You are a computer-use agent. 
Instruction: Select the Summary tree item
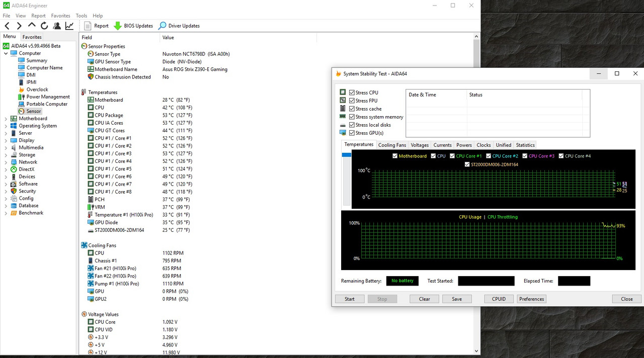(x=37, y=60)
